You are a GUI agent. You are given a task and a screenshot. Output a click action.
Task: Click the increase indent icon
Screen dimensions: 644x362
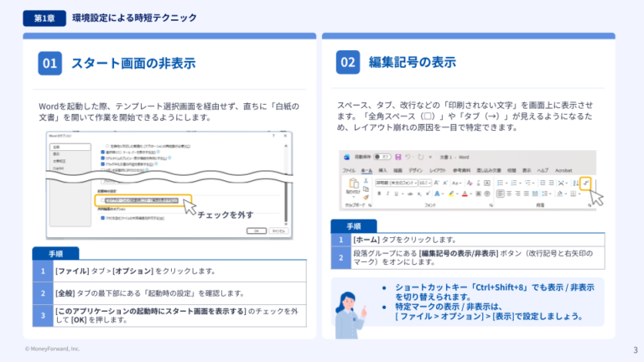(551, 183)
